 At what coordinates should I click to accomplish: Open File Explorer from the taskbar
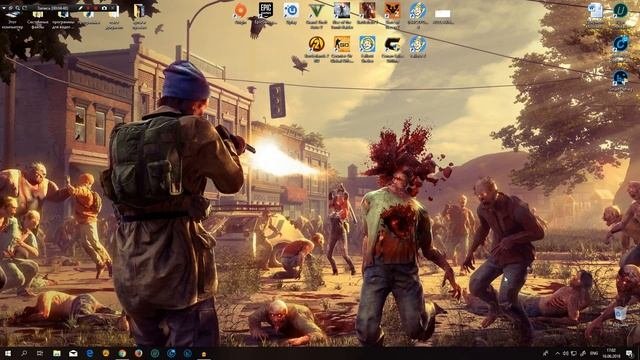coord(57,353)
